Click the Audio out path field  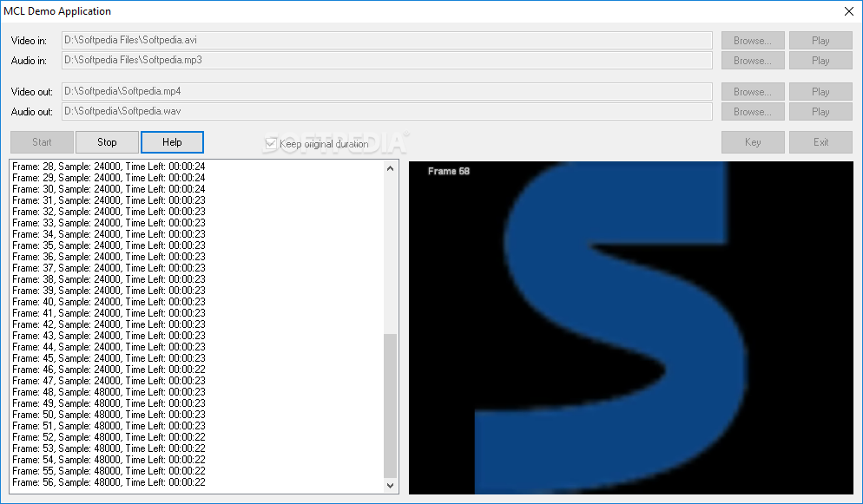click(x=387, y=112)
